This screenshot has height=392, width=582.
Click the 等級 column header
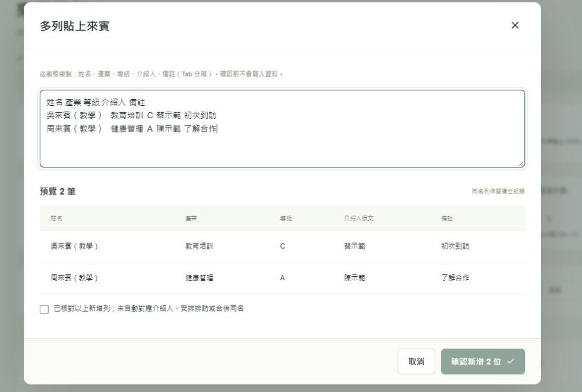[x=286, y=219]
